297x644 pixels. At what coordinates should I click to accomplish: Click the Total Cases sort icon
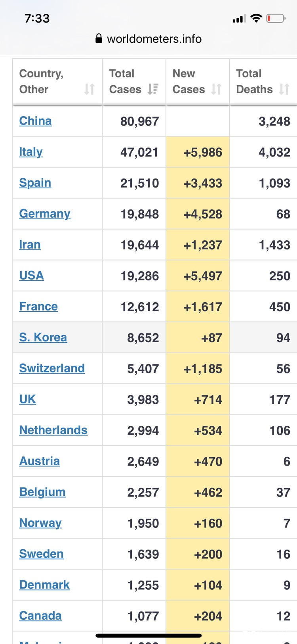pyautogui.click(x=153, y=89)
